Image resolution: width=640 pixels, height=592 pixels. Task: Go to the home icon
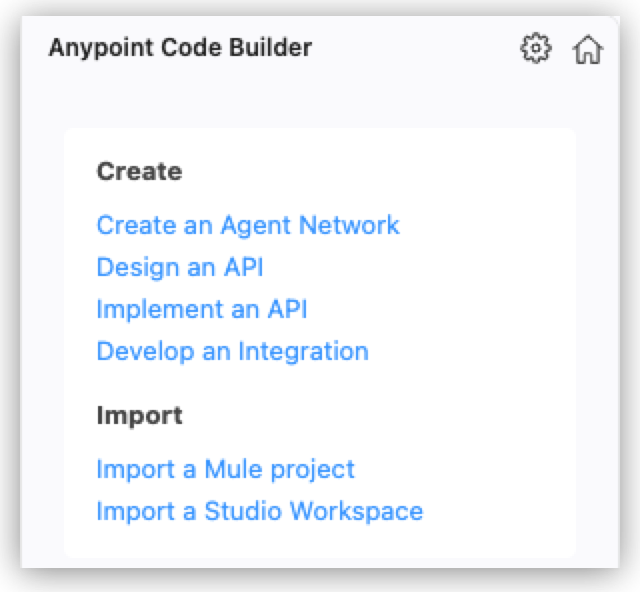588,49
